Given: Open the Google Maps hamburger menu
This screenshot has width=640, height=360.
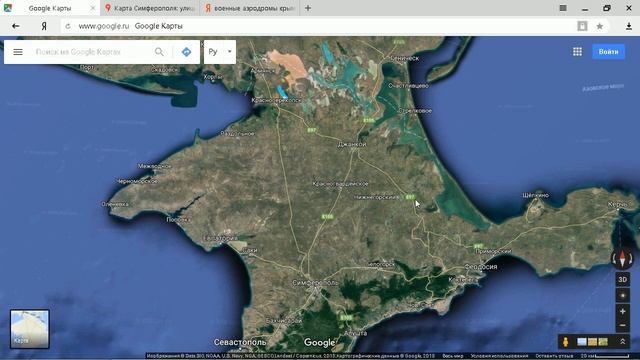Looking at the screenshot, I should (x=18, y=52).
